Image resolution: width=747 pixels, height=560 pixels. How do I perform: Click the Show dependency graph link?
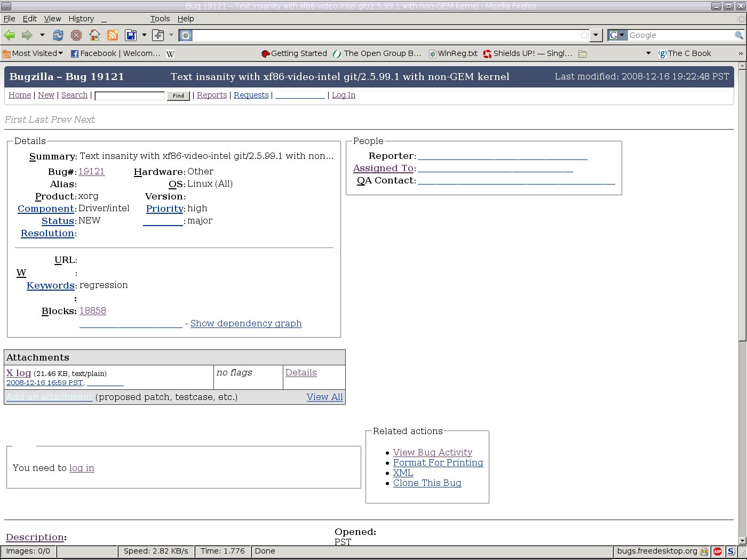(246, 323)
